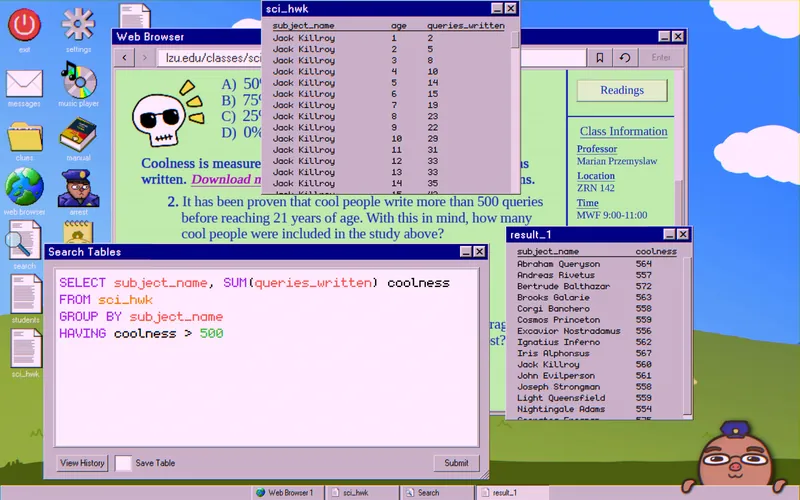Click the result_1 window vertical scrollbar
The image size is (800, 500).
click(687, 336)
